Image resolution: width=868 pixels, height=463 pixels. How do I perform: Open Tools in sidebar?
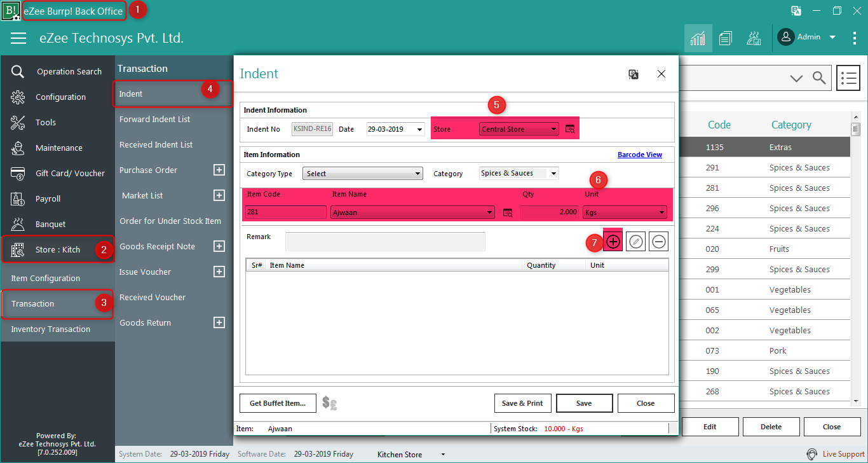click(57, 122)
